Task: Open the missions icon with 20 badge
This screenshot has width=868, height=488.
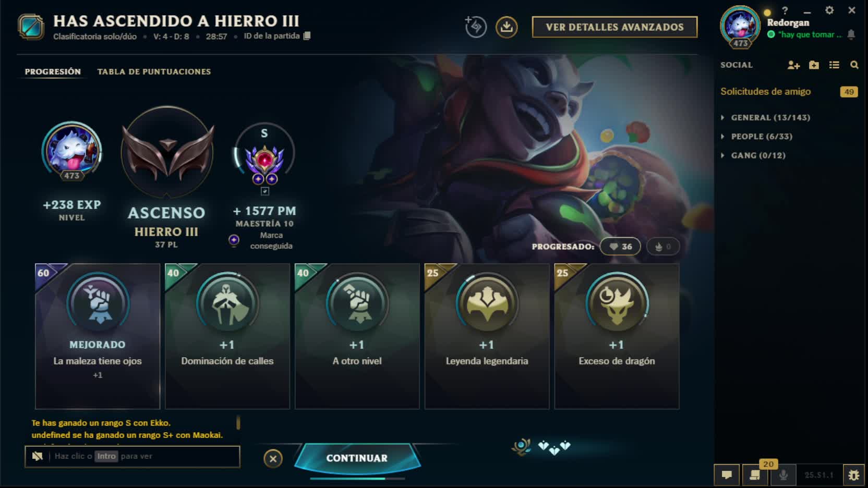Action: point(754,474)
